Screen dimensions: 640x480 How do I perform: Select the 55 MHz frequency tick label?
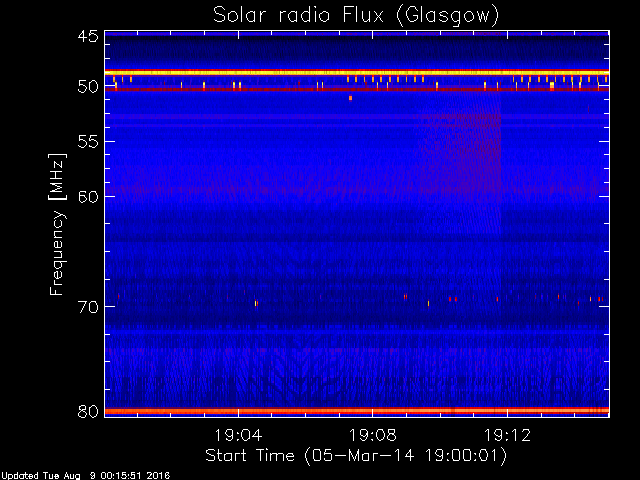pos(88,142)
